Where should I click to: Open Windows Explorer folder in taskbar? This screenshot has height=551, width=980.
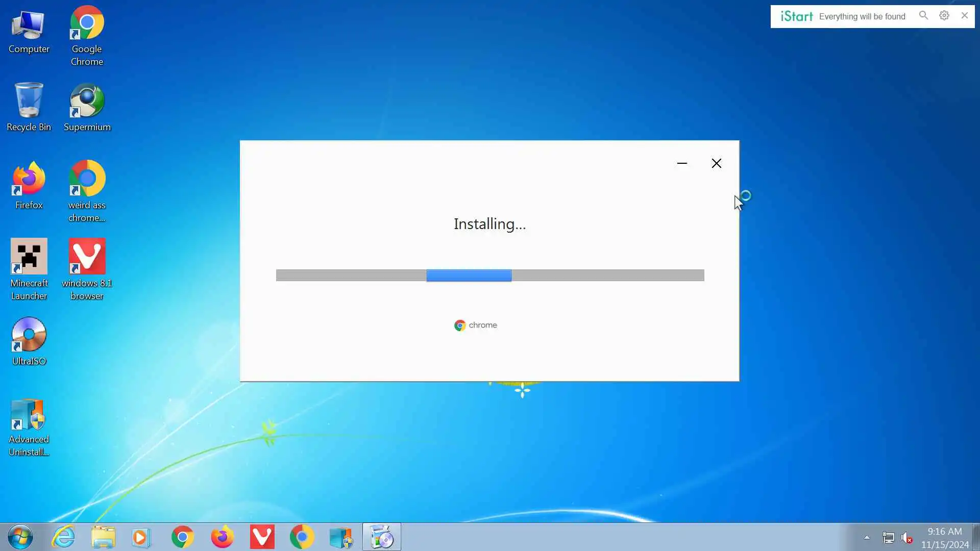pyautogui.click(x=103, y=537)
